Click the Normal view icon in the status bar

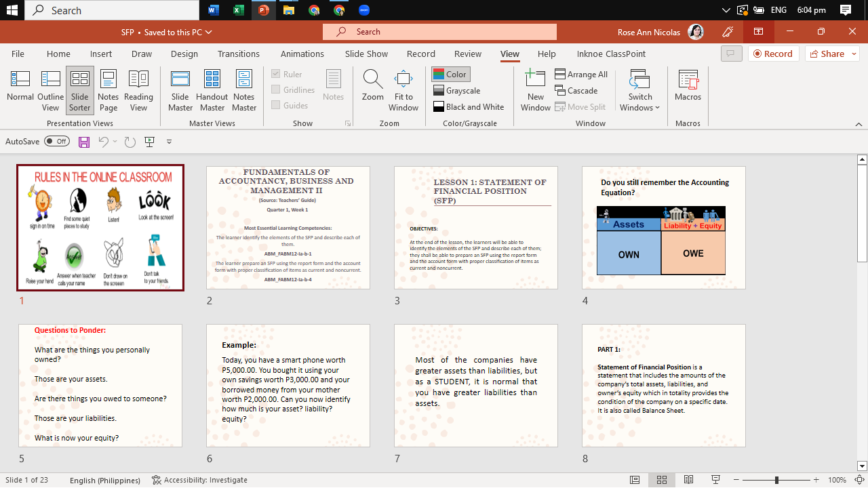(635, 480)
